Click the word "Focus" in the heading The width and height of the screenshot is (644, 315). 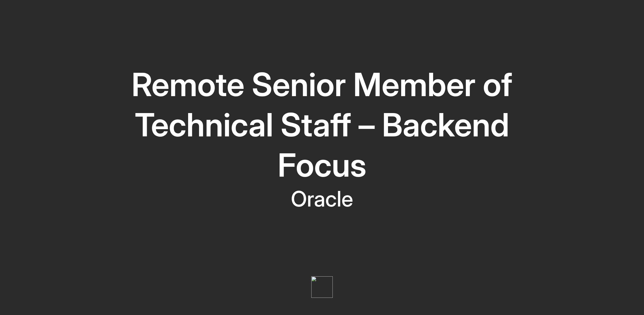(x=322, y=165)
